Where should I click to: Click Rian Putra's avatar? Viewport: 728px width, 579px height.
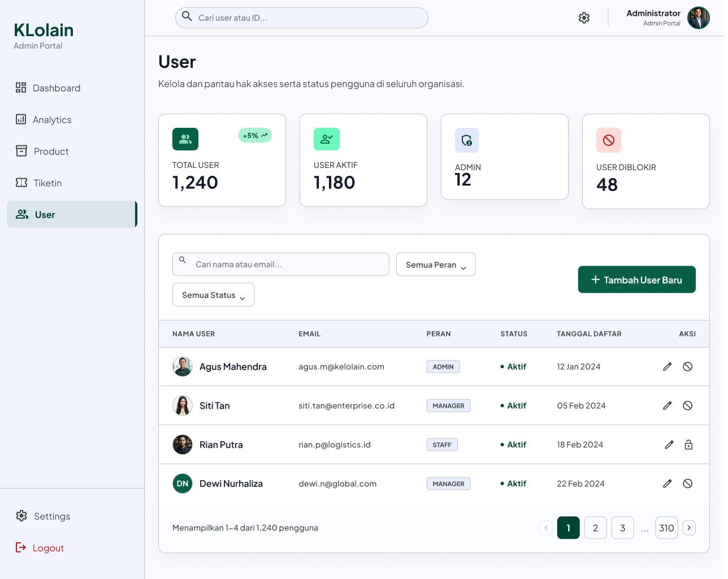pyautogui.click(x=183, y=444)
